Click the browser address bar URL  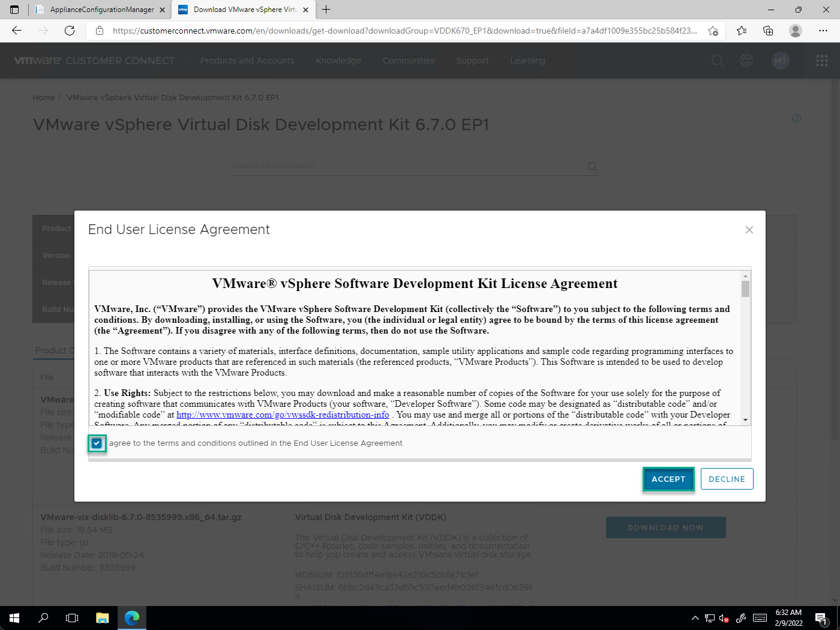point(405,31)
